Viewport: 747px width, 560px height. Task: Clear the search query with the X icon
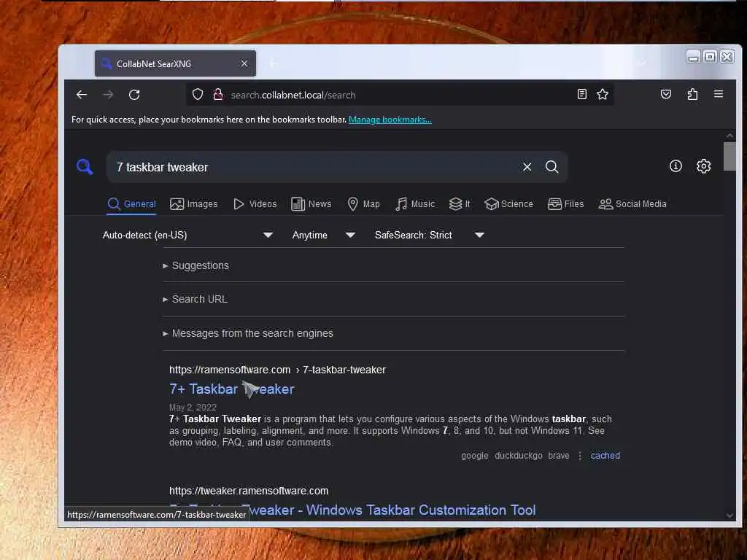click(x=527, y=167)
